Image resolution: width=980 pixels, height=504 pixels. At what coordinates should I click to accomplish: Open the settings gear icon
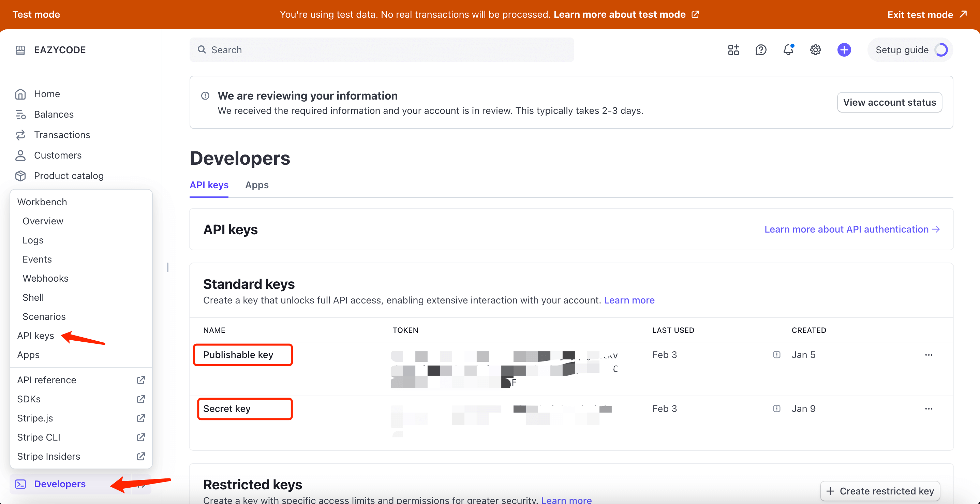[x=815, y=49]
